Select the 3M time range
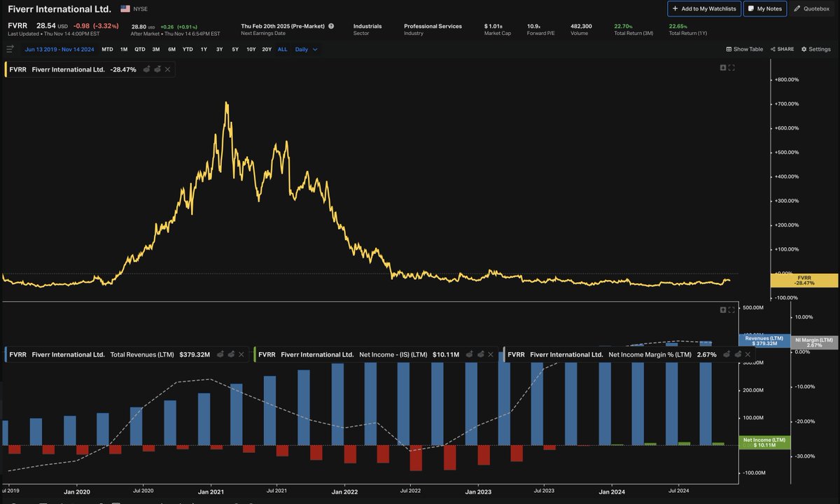This screenshot has height=504, width=840. [156, 49]
